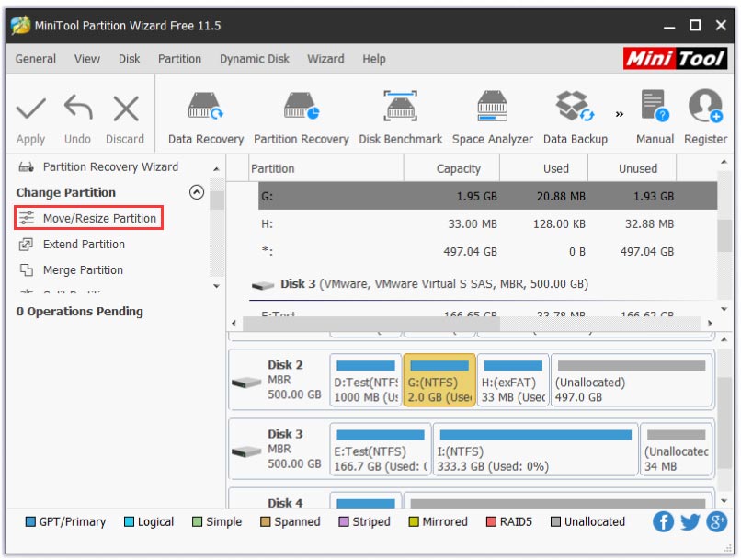The image size is (741, 560).
Task: Open the Disk menu
Action: [129, 59]
